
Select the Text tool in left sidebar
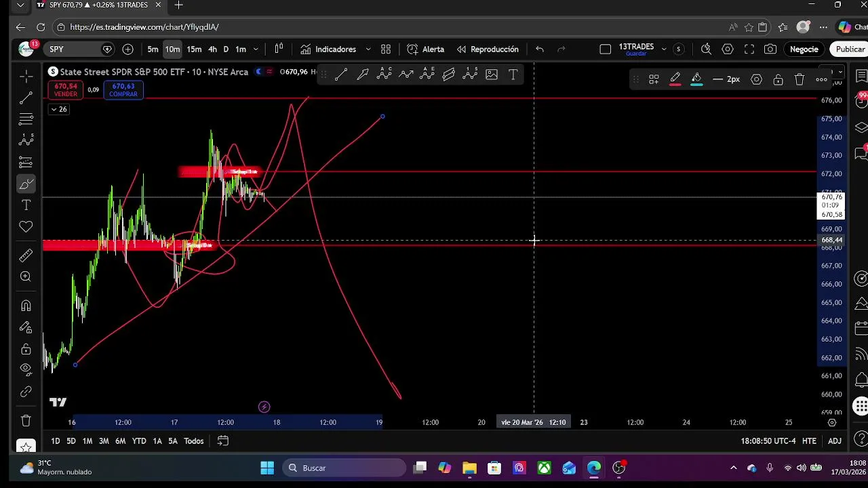click(x=26, y=205)
